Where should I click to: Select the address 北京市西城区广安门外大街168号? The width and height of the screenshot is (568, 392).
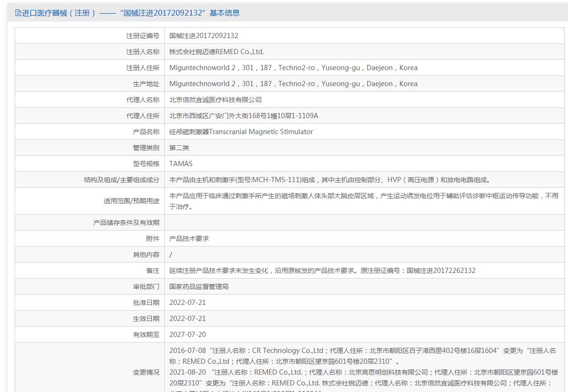click(x=244, y=116)
